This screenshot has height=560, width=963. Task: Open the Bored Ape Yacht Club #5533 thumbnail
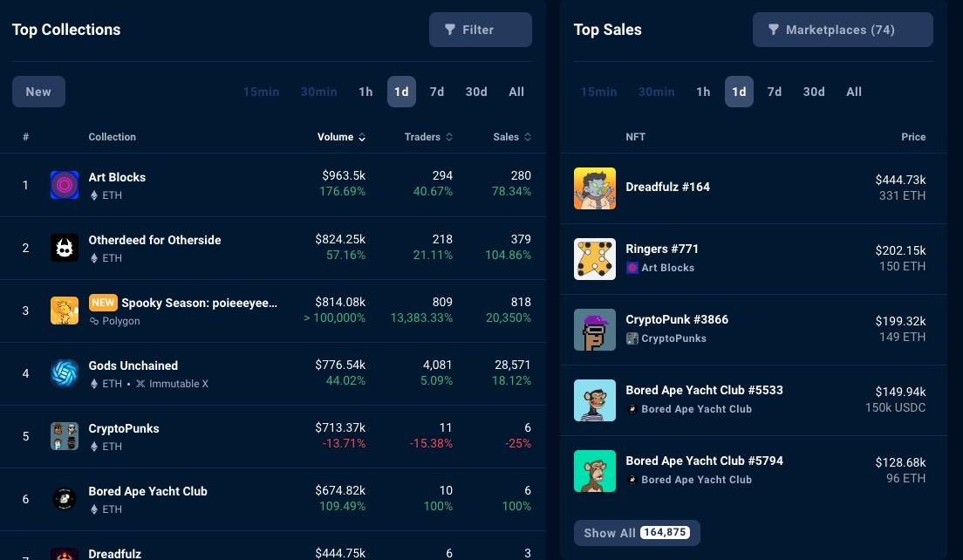pos(595,400)
